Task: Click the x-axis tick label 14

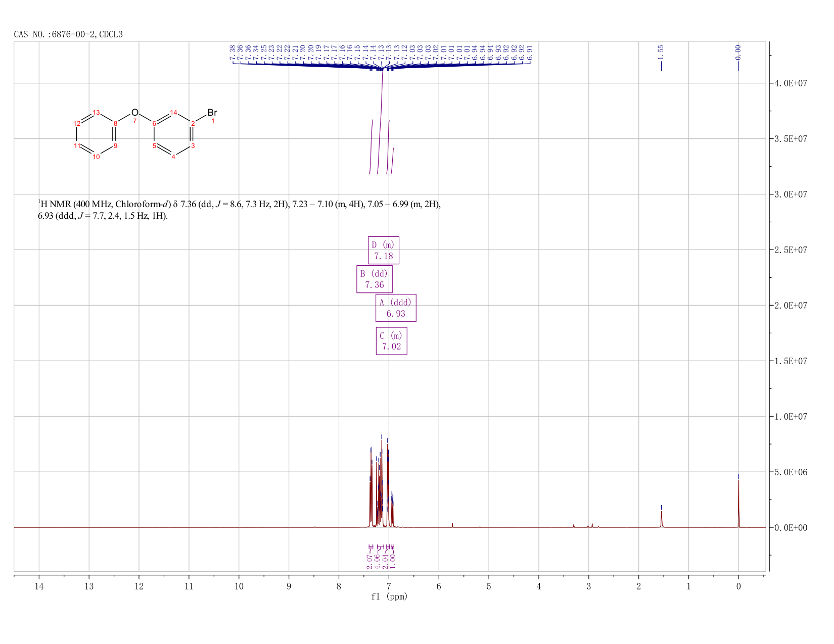Action: pyautogui.click(x=39, y=586)
